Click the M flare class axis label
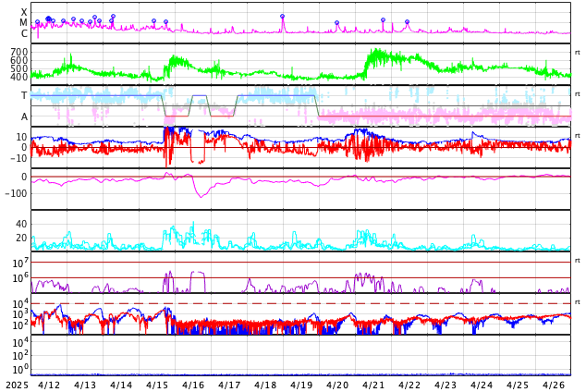The height and width of the screenshot is (392, 586). click(x=24, y=23)
